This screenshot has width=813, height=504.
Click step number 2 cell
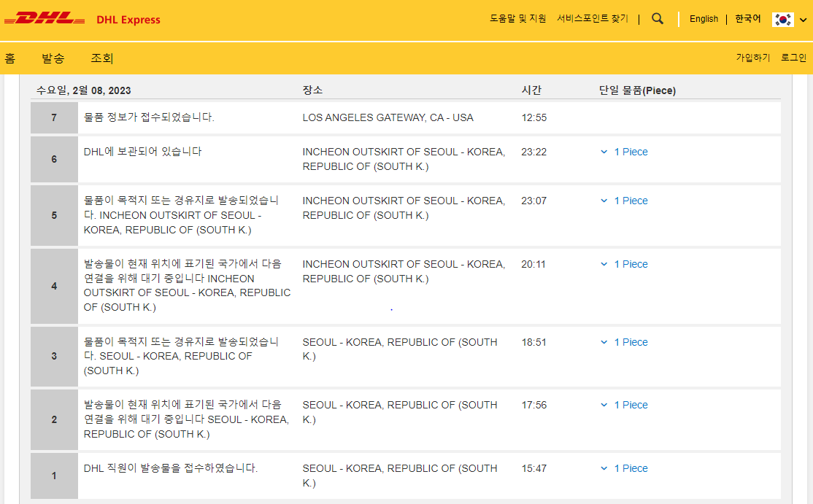(54, 419)
